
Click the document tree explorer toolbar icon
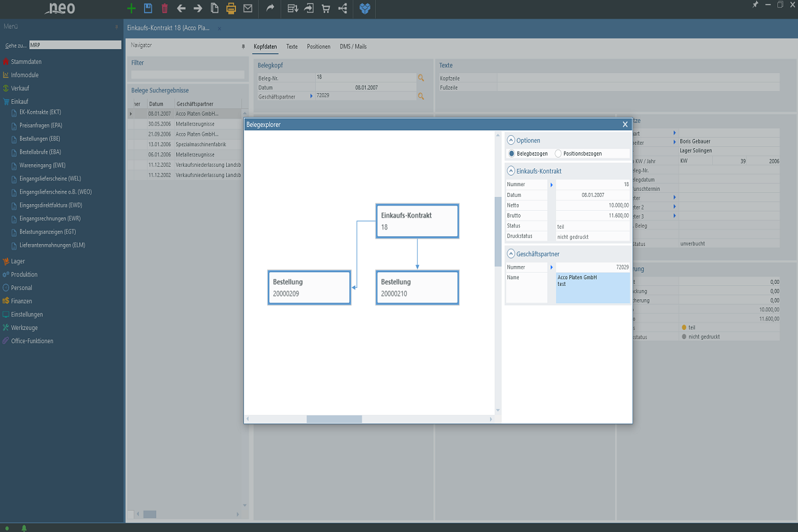(342, 9)
